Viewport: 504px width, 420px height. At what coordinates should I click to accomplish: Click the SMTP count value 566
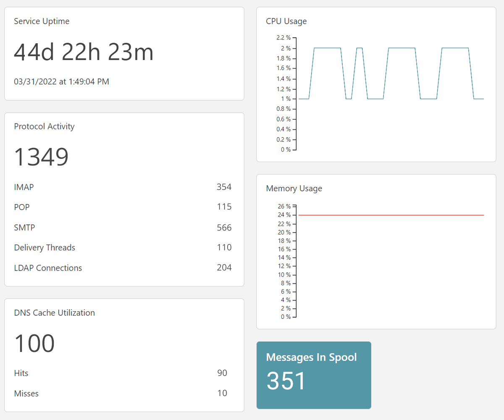(x=224, y=228)
